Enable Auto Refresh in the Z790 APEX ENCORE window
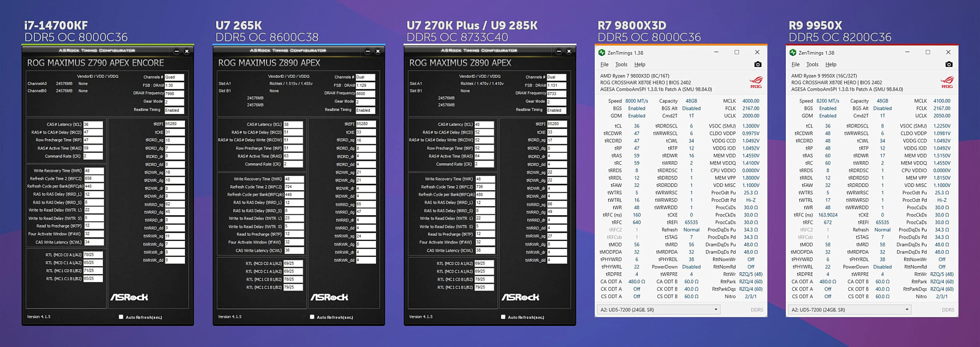The image size is (980, 347). tap(121, 317)
